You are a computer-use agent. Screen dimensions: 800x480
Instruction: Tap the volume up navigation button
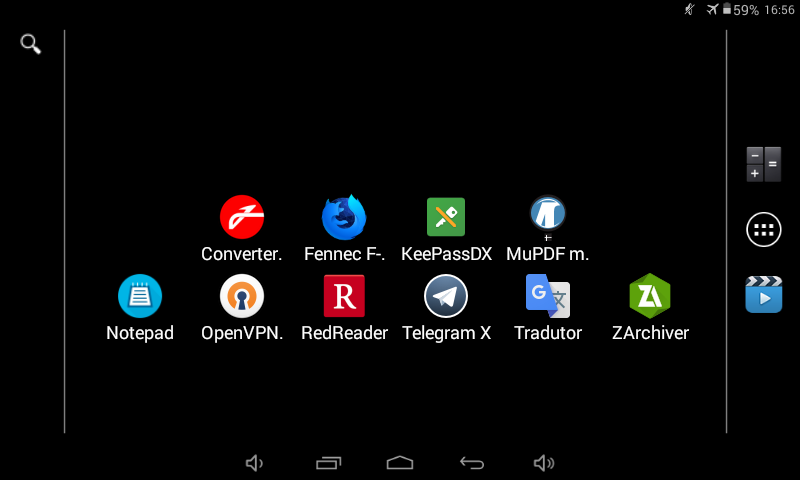tap(544, 463)
